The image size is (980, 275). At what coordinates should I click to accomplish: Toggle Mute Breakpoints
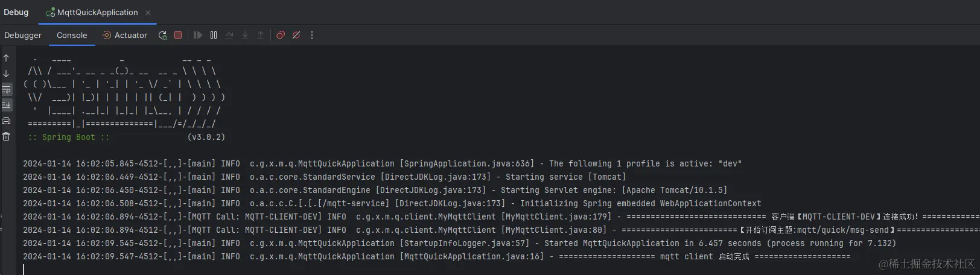(296, 35)
